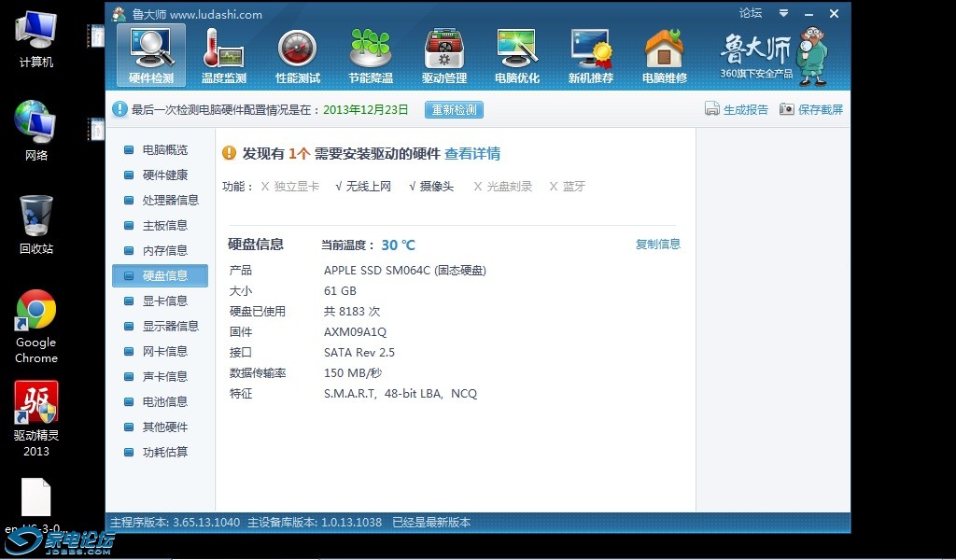Click the 主程序版本 3.65.13.1040 status text
956x560 pixels.
tap(175, 523)
